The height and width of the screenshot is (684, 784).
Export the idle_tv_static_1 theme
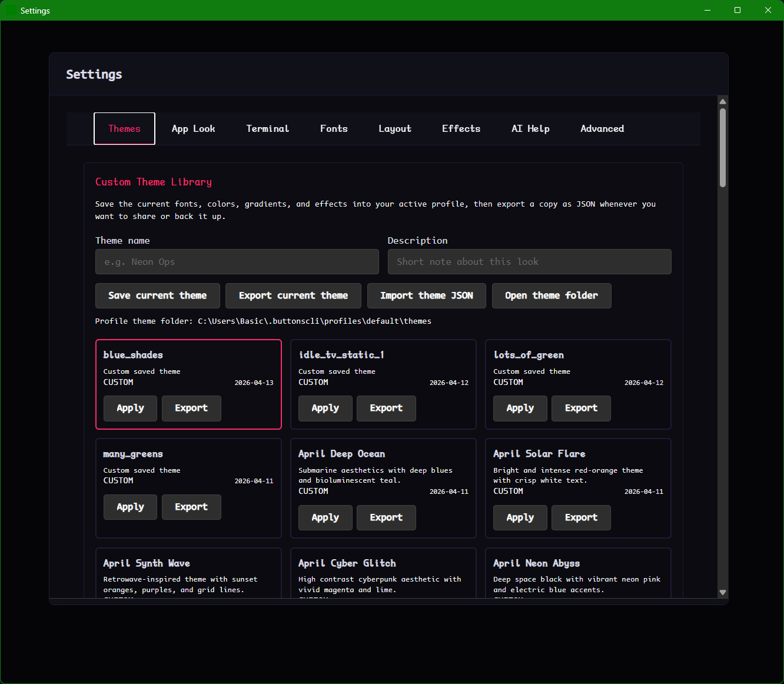(x=386, y=408)
